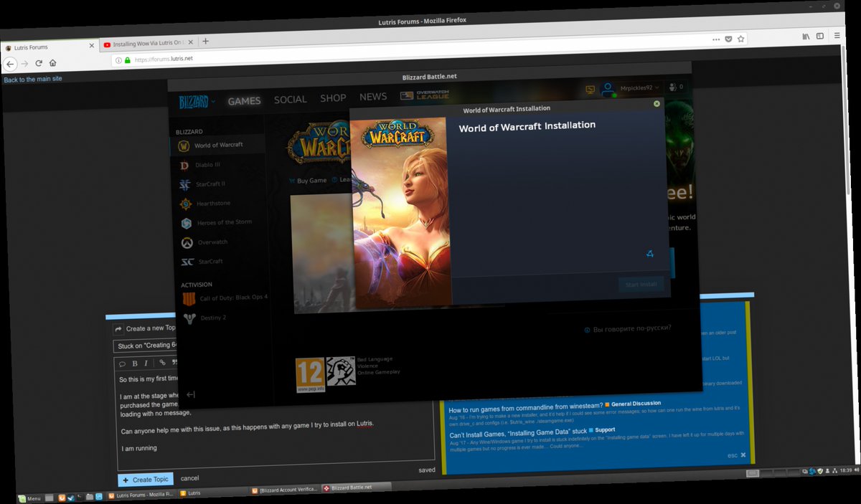The width and height of the screenshot is (861, 504).
Task: Open the SHOP tab in Battle.net
Action: pyautogui.click(x=333, y=98)
